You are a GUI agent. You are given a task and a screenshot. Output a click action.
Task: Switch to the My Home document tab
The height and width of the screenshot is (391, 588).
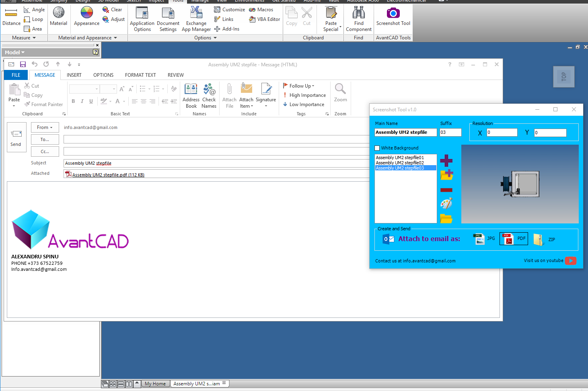click(155, 384)
